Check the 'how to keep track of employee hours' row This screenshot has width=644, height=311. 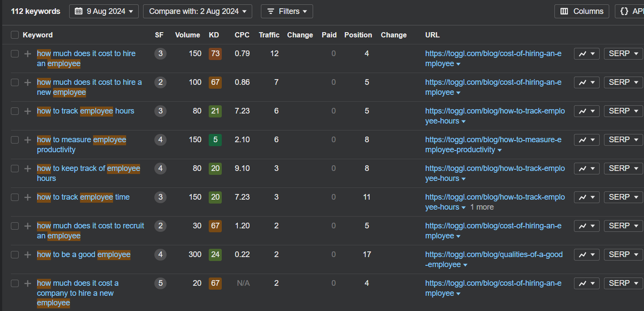15,168
